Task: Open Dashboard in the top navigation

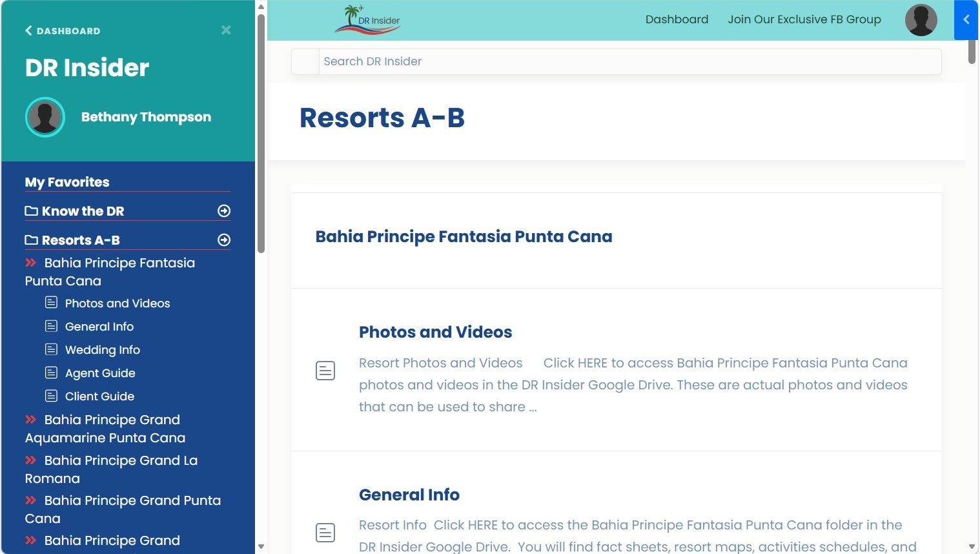Action: (x=677, y=19)
